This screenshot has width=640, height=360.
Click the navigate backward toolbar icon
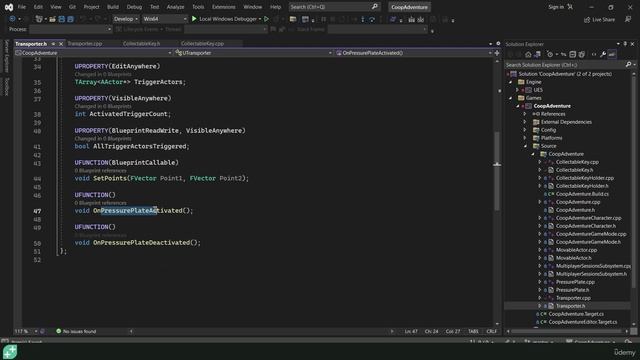[x=12, y=19]
